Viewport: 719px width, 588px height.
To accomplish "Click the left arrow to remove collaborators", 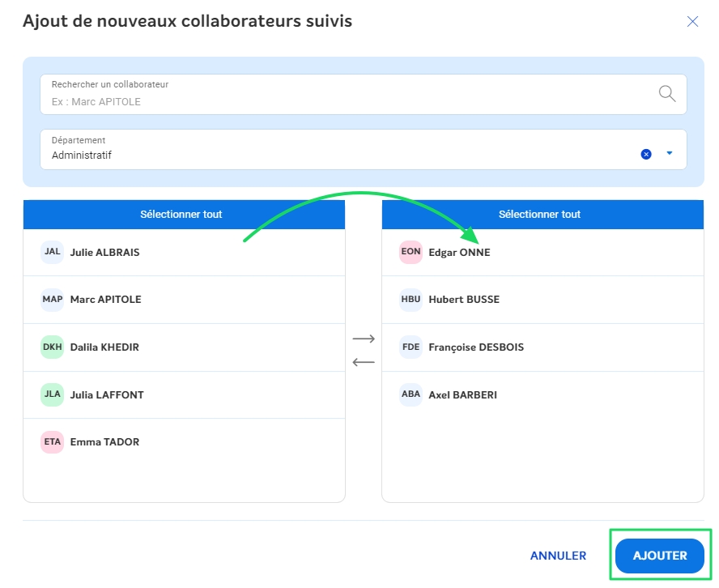I will [364, 362].
